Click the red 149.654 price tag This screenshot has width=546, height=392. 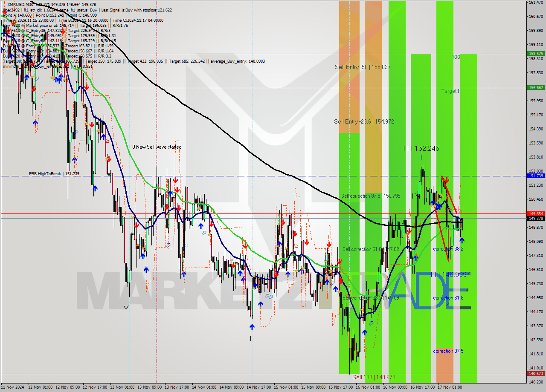click(x=536, y=213)
